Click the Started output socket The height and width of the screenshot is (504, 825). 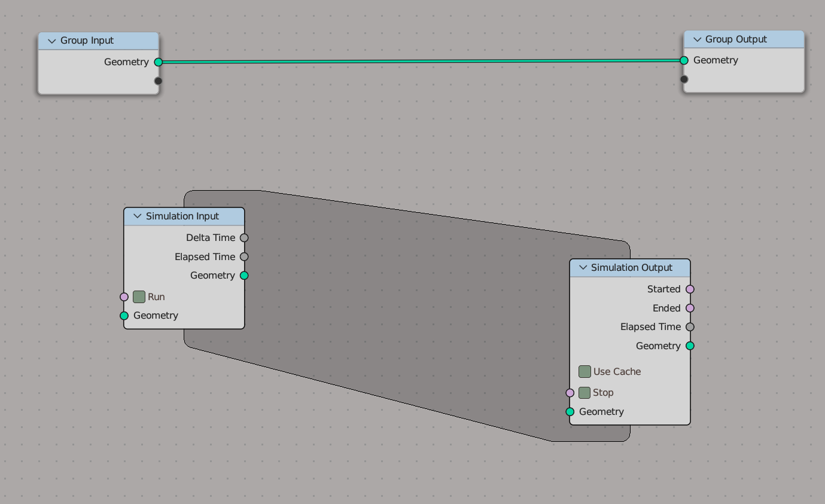(690, 289)
